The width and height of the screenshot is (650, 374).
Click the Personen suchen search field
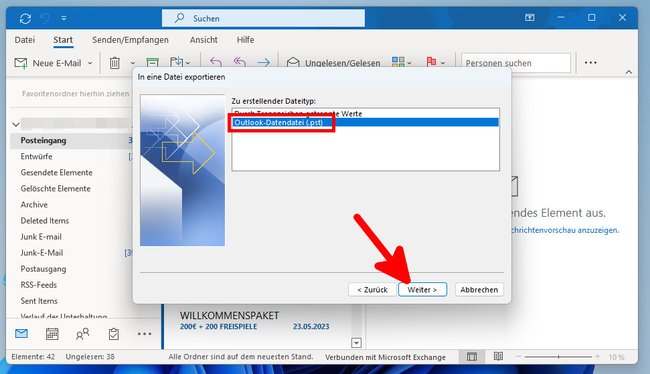(x=516, y=63)
